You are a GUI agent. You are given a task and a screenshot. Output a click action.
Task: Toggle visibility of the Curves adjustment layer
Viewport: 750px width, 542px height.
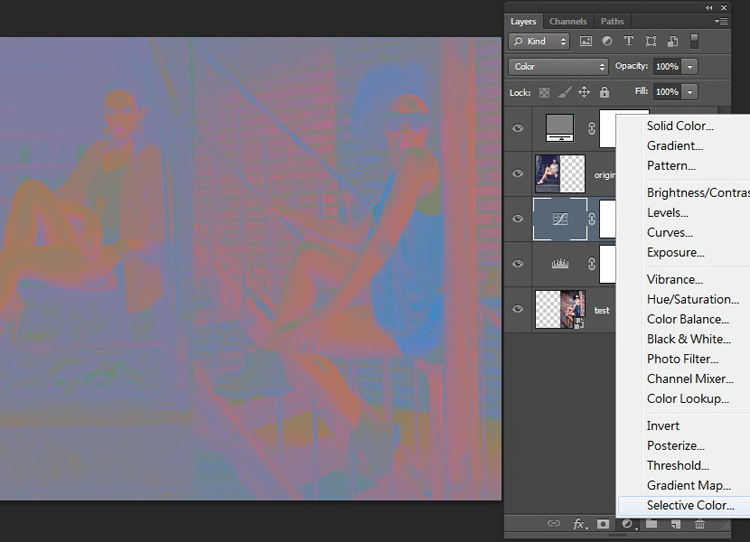click(518, 219)
